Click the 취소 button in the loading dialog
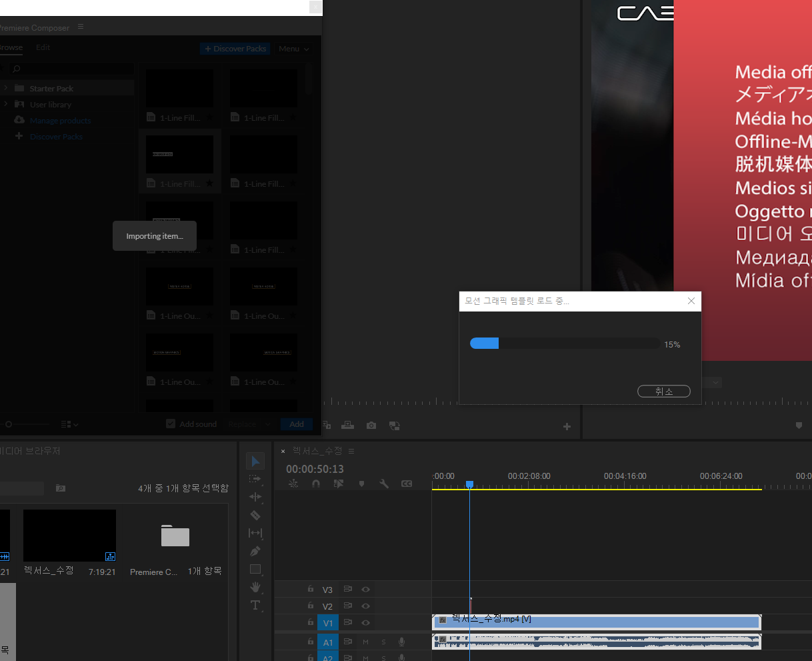812x661 pixels. [664, 391]
